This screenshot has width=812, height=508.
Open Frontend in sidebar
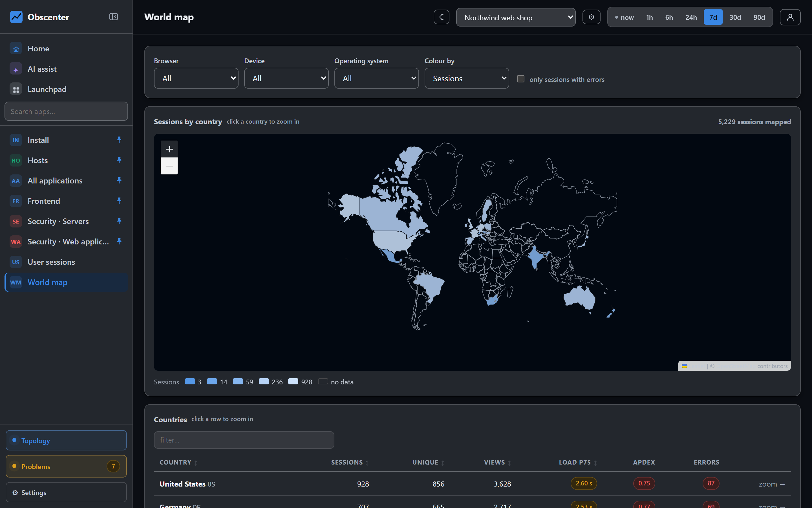pos(66,201)
